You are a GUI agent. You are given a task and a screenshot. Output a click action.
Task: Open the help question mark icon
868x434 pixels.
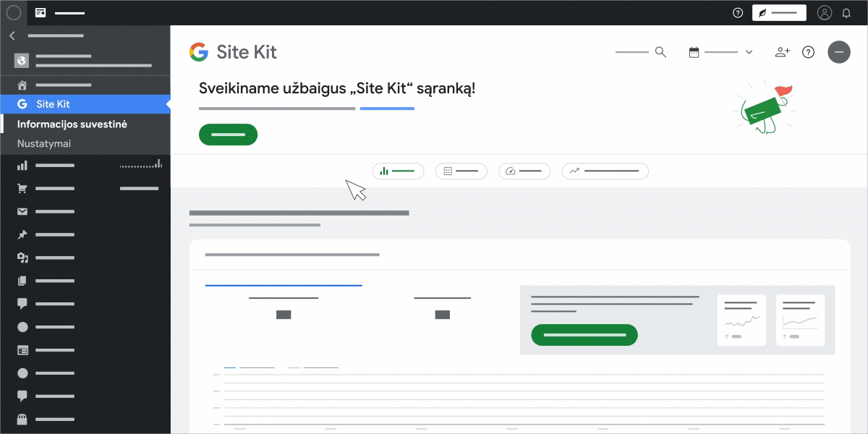(809, 51)
